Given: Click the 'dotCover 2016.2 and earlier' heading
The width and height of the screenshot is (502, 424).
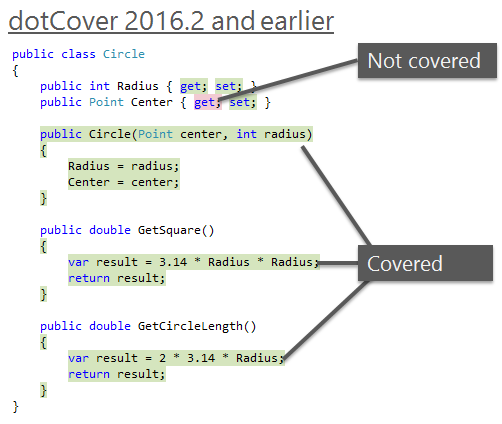Looking at the screenshot, I should 171,21.
